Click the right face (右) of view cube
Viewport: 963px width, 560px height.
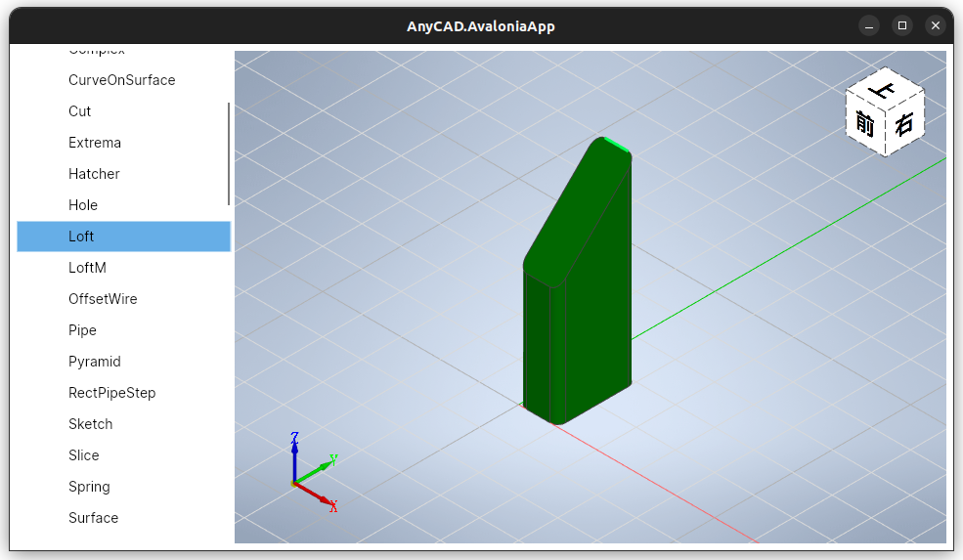click(904, 125)
